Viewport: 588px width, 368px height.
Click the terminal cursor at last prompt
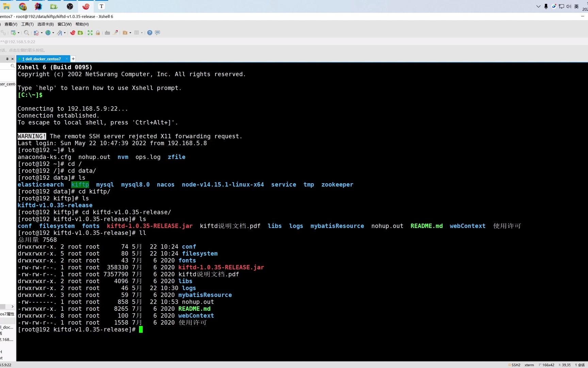(141, 329)
